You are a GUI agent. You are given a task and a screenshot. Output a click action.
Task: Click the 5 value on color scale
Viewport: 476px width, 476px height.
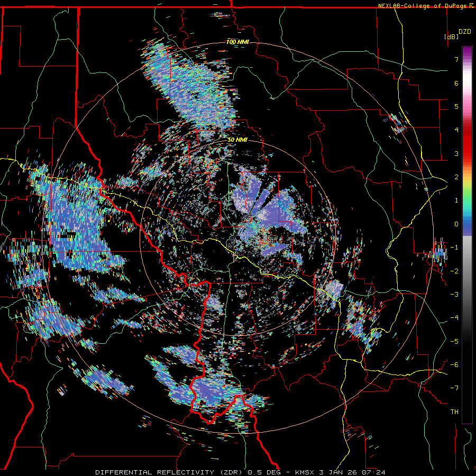click(x=456, y=106)
